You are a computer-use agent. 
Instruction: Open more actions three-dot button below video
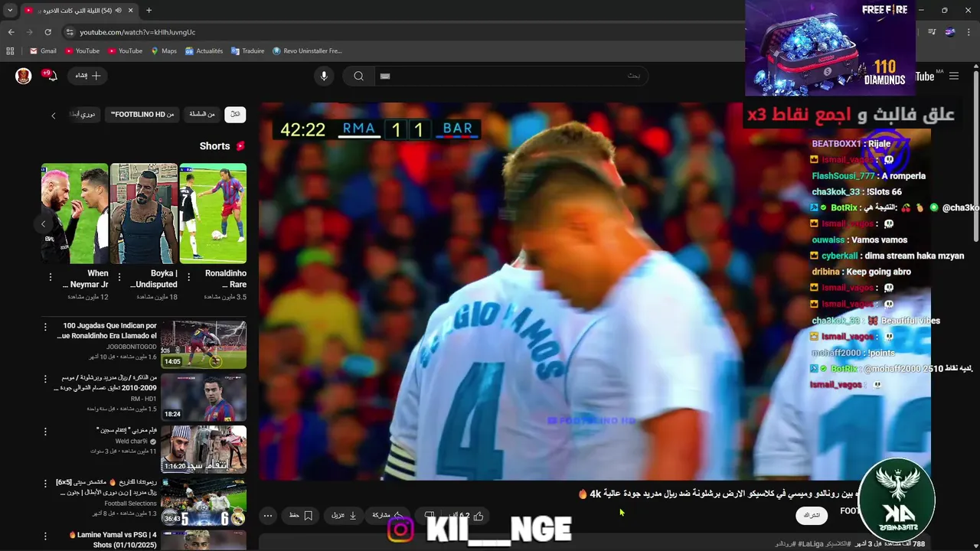(x=268, y=516)
